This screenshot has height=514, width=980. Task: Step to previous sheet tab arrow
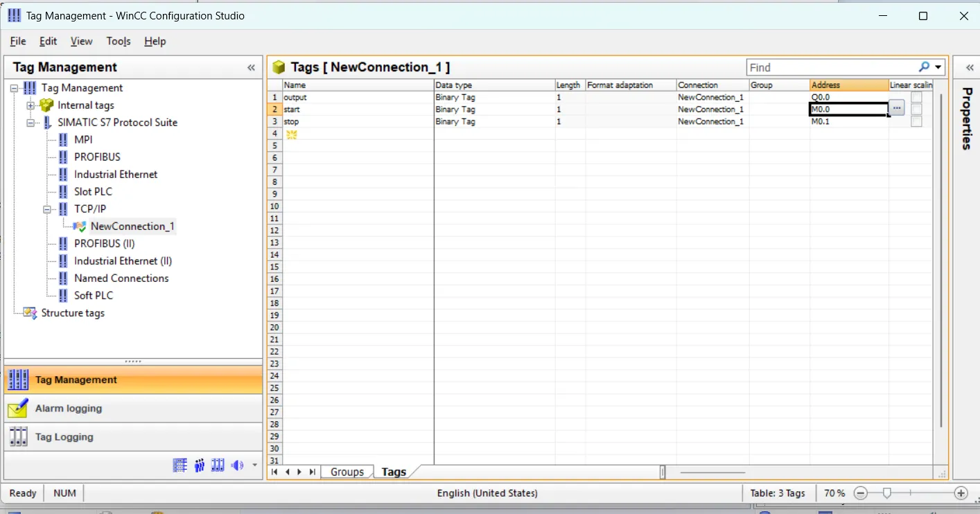pyautogui.click(x=287, y=472)
